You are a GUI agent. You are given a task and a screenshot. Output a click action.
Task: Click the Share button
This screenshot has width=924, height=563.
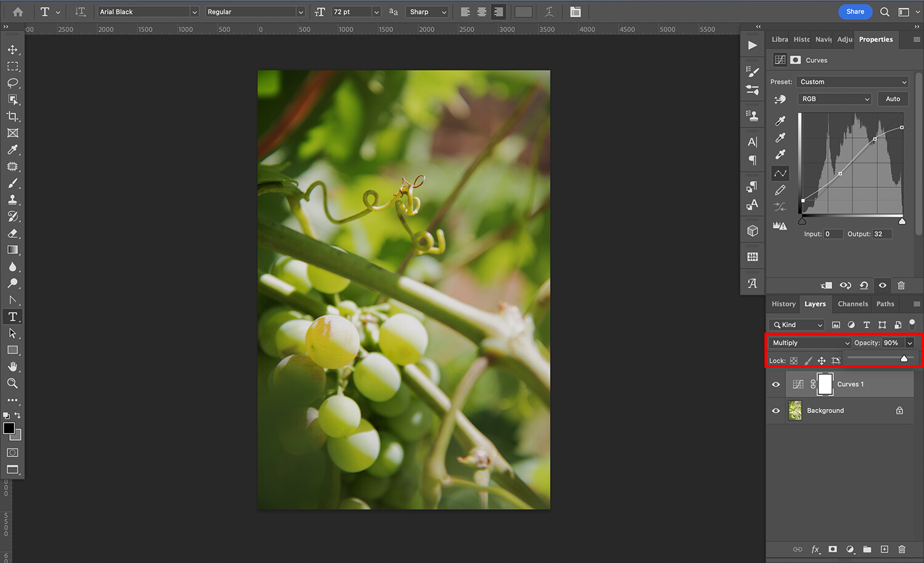tap(855, 12)
